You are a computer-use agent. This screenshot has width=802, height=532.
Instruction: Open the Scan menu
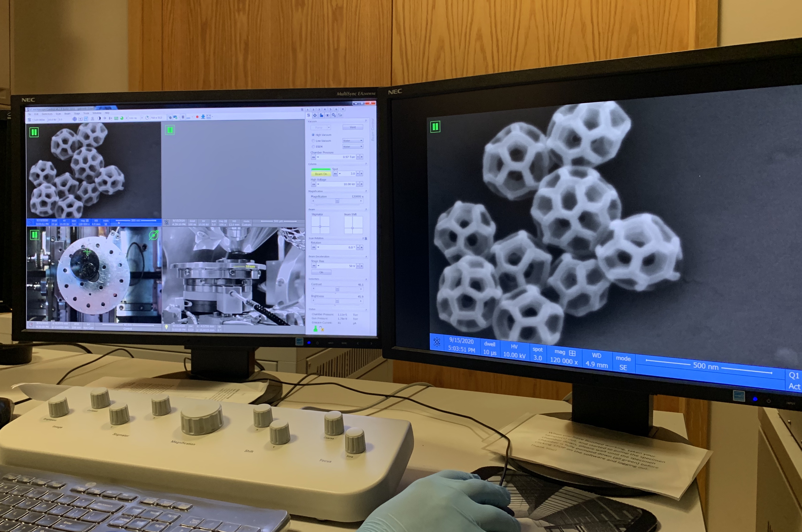[x=58, y=114]
